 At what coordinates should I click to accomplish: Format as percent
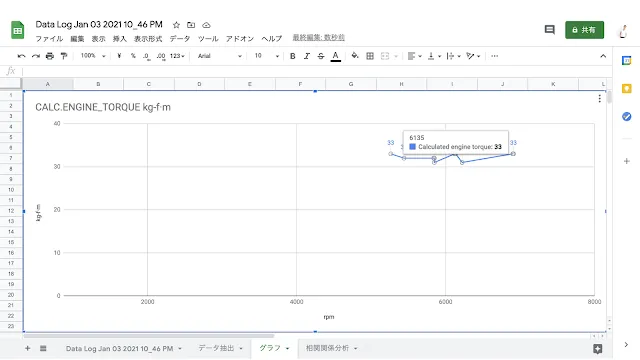[133, 56]
